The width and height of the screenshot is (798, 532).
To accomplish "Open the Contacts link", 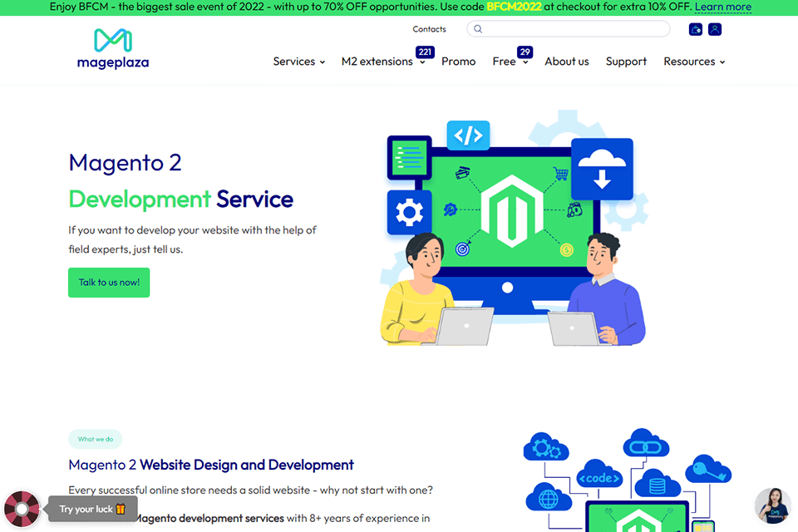I will tap(429, 30).
